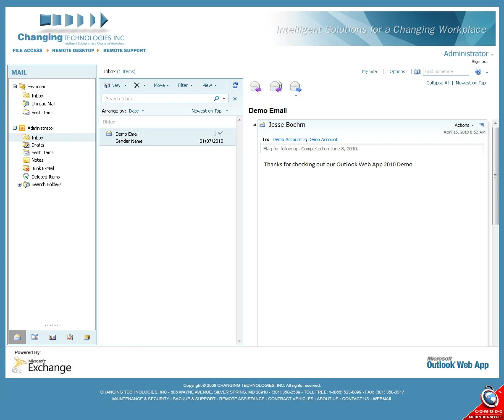Click the Delete X icon in the toolbar
Viewport: 504px width, 420px height.
pyautogui.click(x=136, y=85)
